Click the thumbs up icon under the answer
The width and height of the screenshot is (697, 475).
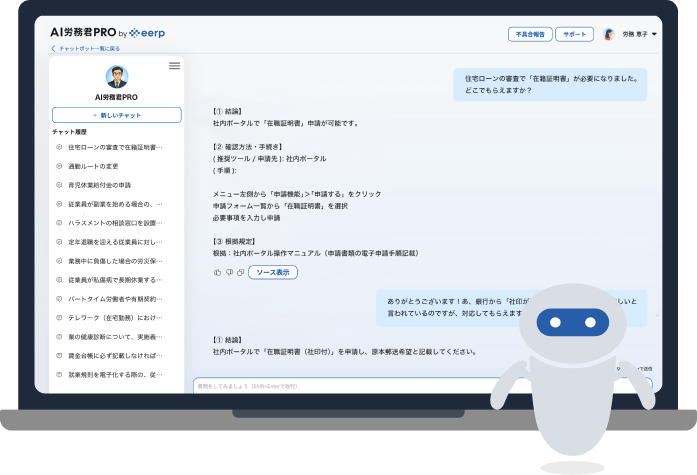(217, 272)
